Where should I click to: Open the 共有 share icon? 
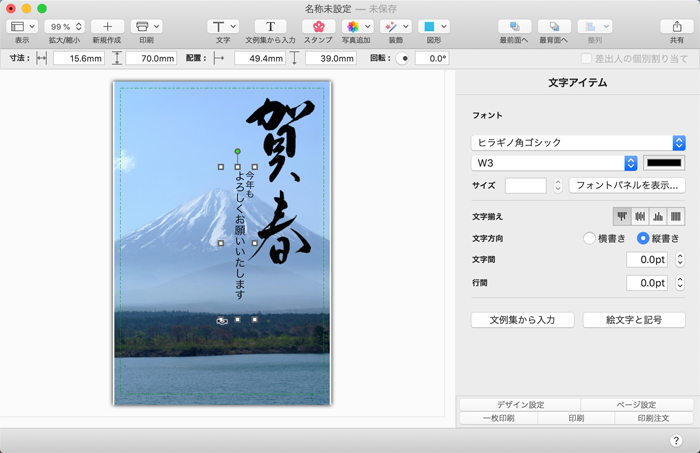point(676,26)
